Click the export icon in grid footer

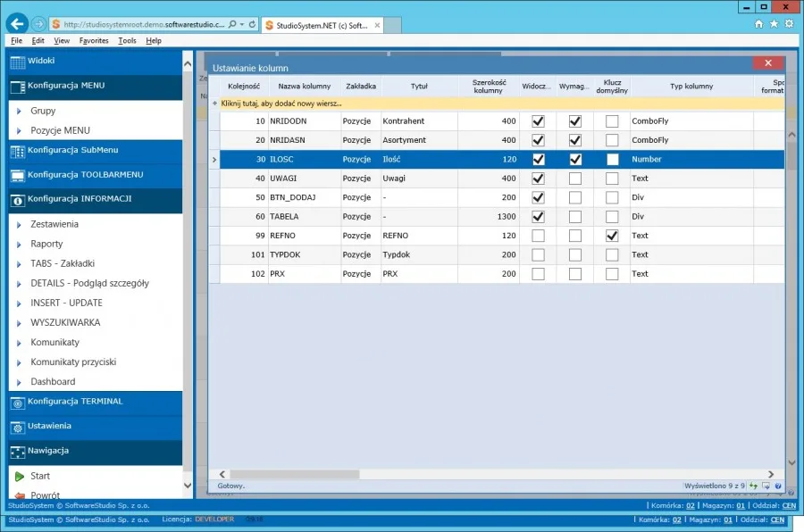(766, 486)
